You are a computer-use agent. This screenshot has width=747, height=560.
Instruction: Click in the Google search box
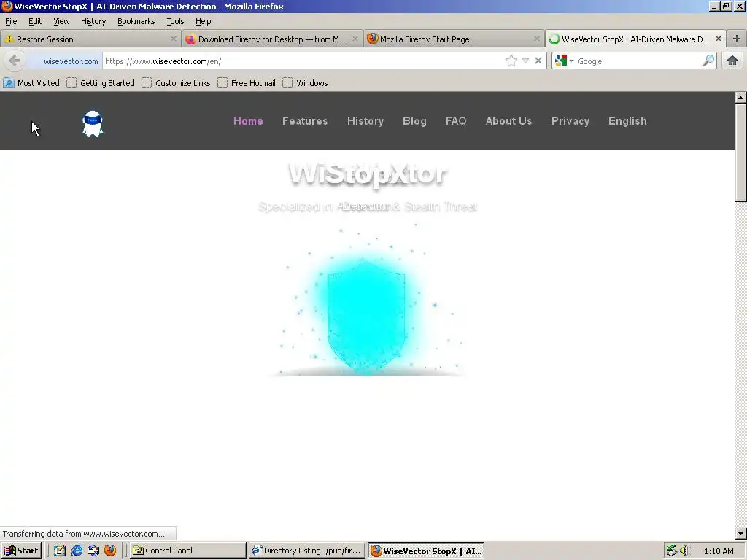(x=638, y=61)
